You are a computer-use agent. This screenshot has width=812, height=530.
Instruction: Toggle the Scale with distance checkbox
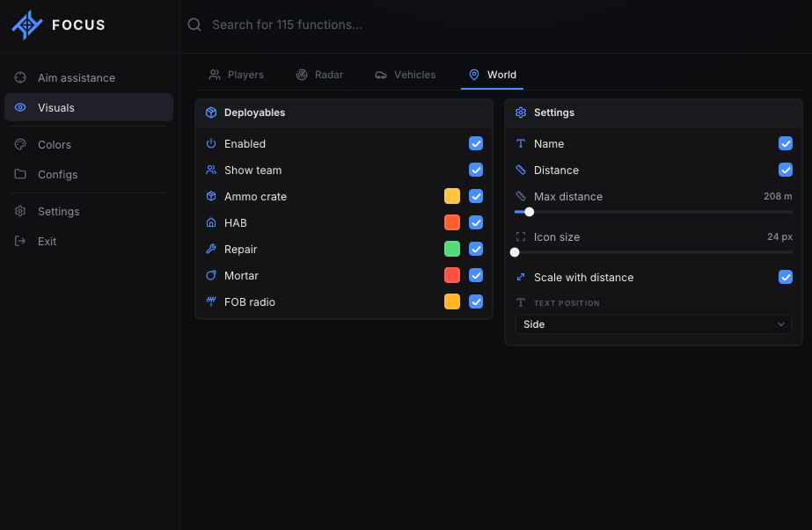point(786,277)
